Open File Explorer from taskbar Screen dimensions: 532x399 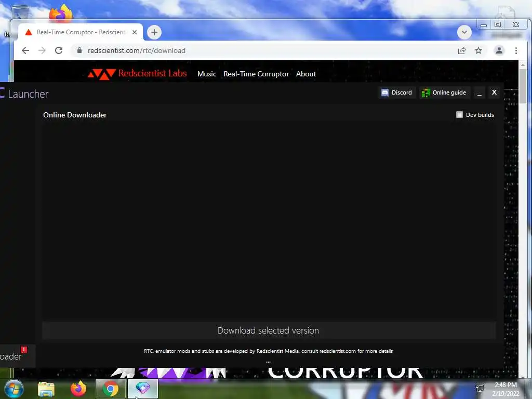(x=46, y=389)
